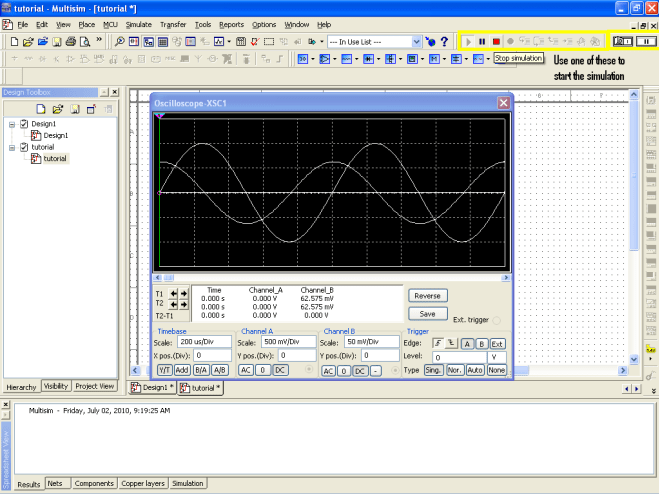Viewport: 660px width, 495px height.
Task: Set Channel A coupling to AC
Action: click(246, 370)
